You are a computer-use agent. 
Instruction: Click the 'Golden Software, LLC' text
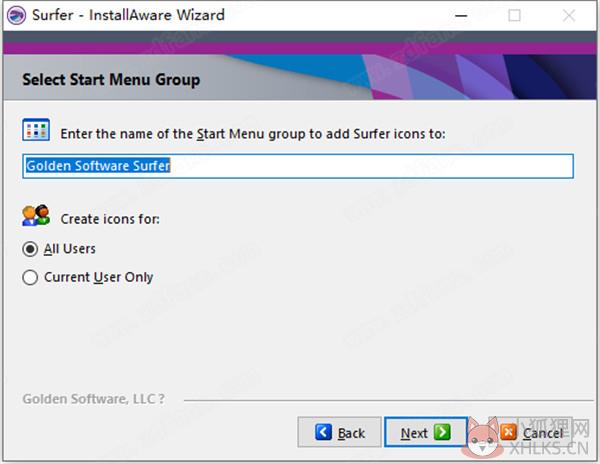94,399
